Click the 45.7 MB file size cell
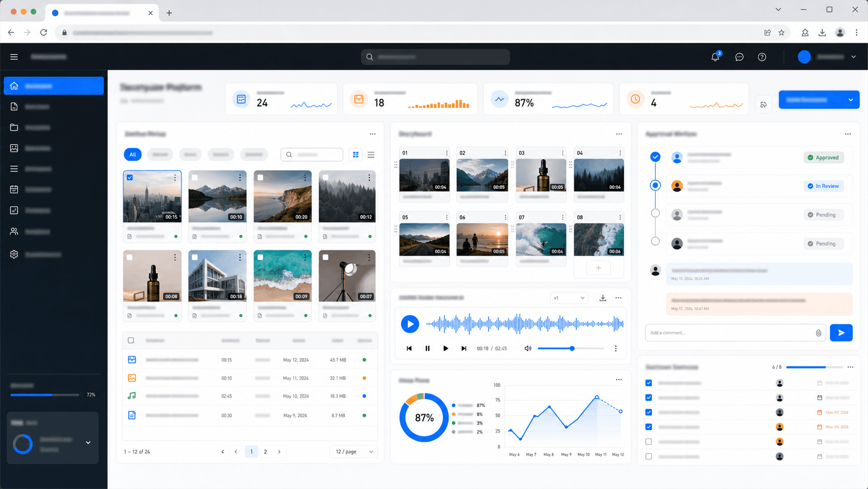Image resolution: width=868 pixels, height=489 pixels. [x=338, y=360]
